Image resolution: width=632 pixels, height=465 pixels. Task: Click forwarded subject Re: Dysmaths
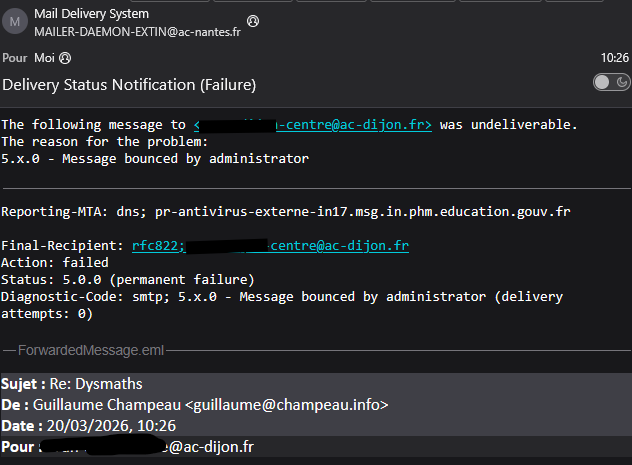(x=96, y=384)
